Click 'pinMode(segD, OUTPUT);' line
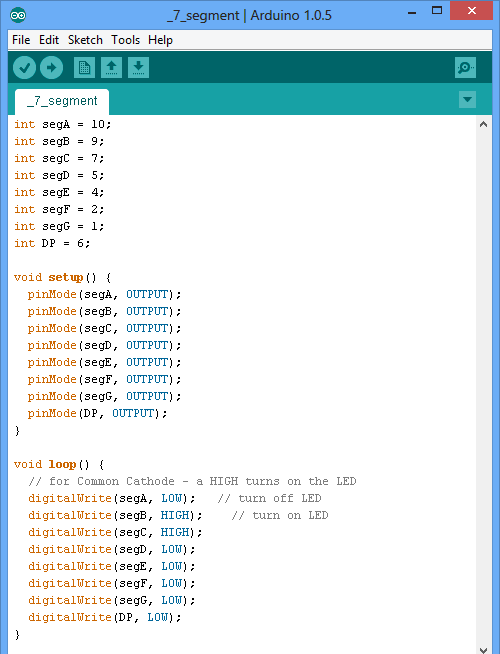Image resolution: width=500 pixels, height=654 pixels. (104, 345)
